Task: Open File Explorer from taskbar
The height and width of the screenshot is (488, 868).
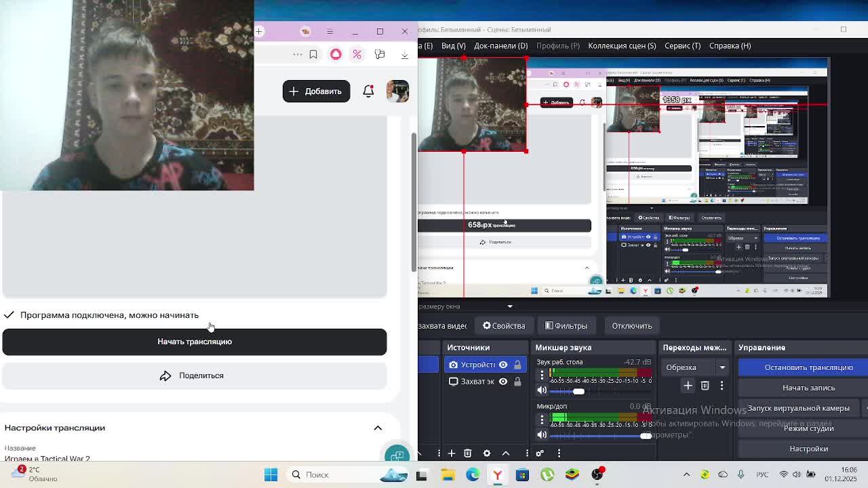Action: 448,474
